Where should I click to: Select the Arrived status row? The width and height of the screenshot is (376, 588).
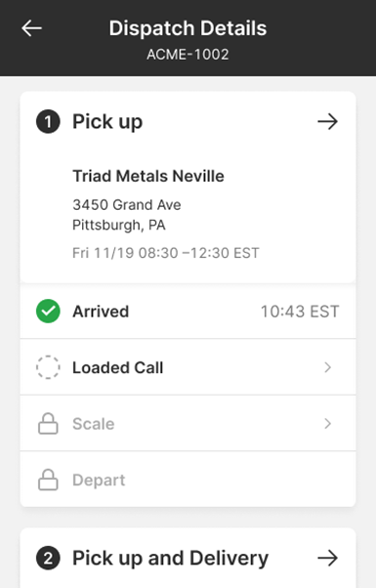pyautogui.click(x=188, y=311)
